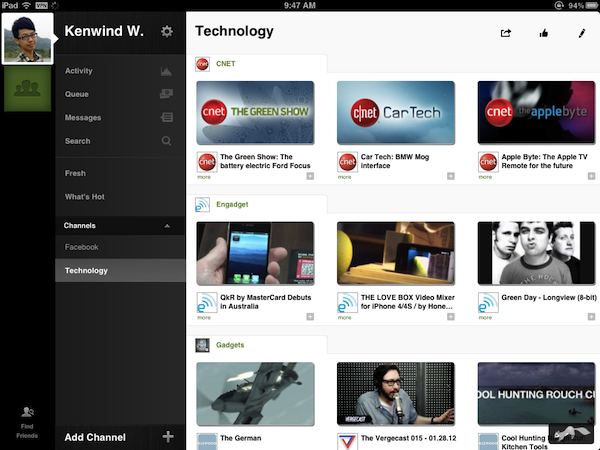Play The Green Show video thumbnail
The width and height of the screenshot is (600, 450).
[x=255, y=113]
